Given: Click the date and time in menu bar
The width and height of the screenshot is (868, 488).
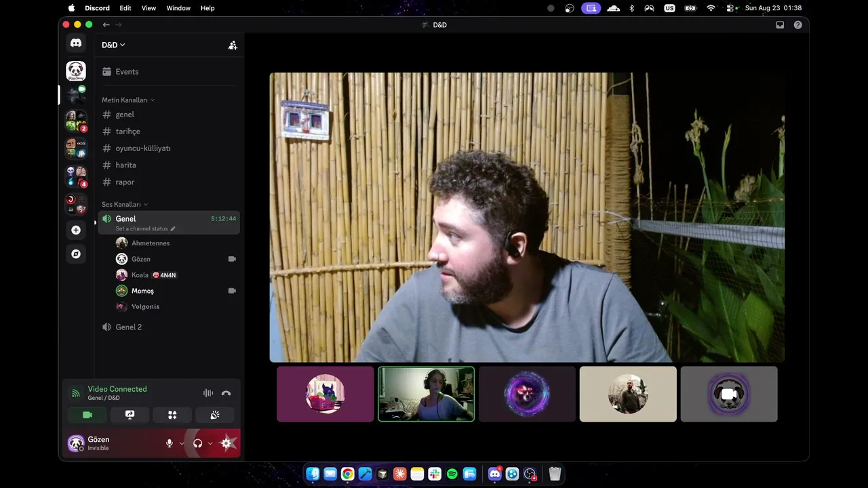Looking at the screenshot, I should point(773,8).
